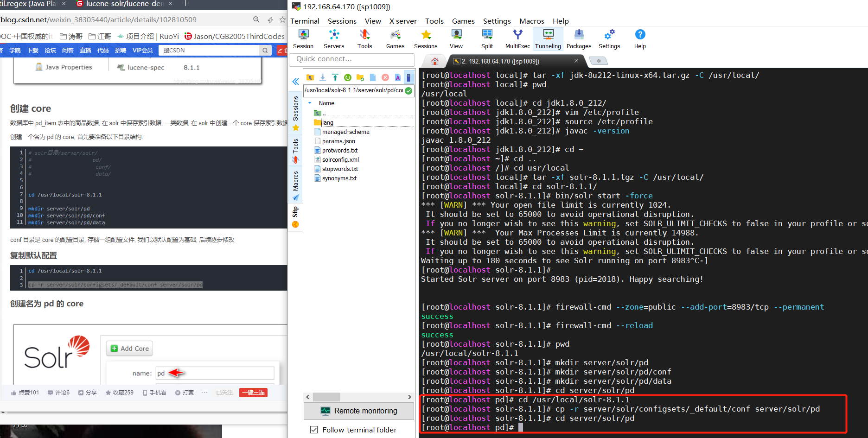Open a new browser tab
868x438 pixels.
tap(185, 4)
